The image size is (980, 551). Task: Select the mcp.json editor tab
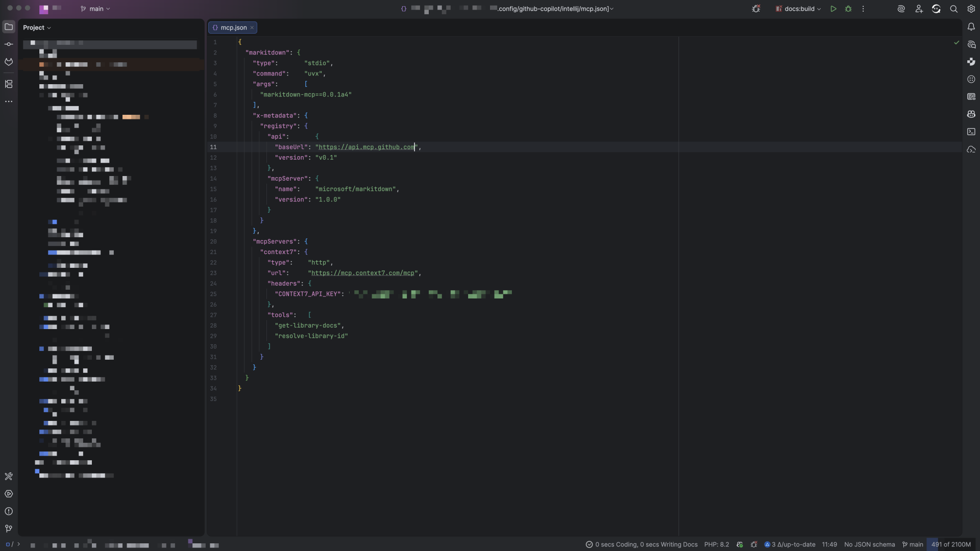tap(233, 28)
